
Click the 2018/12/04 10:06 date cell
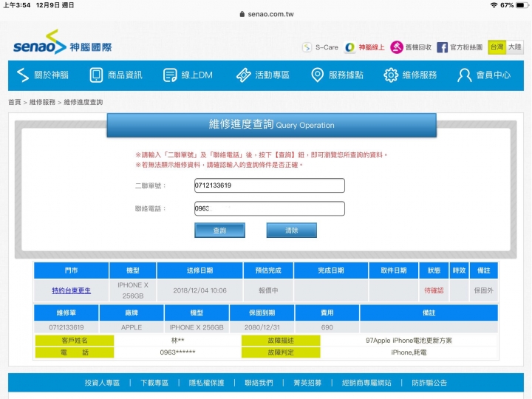pyautogui.click(x=199, y=290)
